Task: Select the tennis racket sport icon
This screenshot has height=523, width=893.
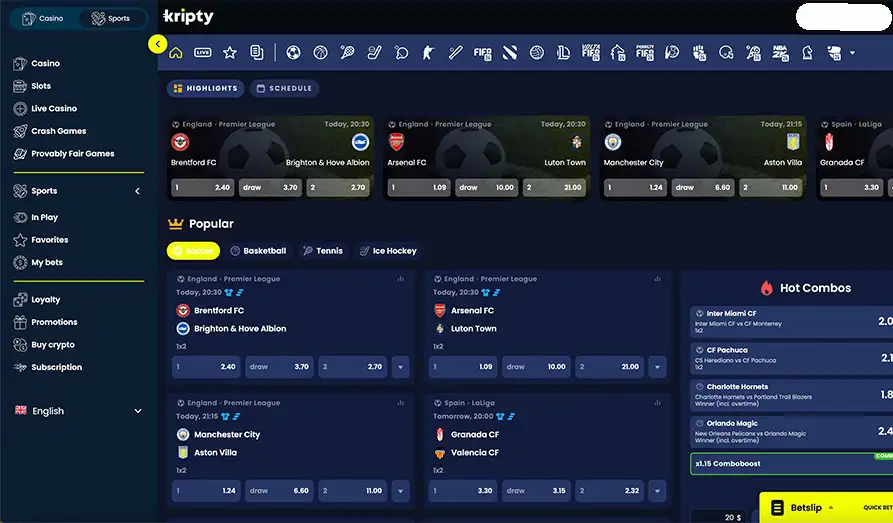Action: (347, 53)
